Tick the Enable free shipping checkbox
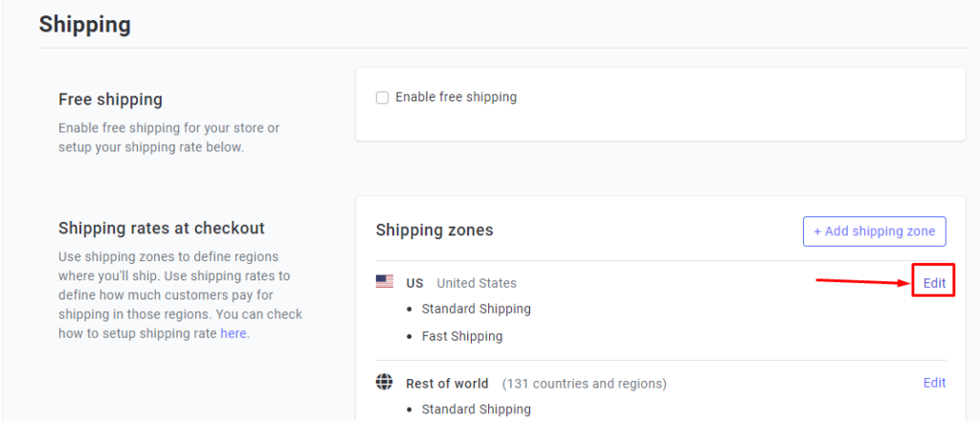980x421 pixels. (382, 98)
